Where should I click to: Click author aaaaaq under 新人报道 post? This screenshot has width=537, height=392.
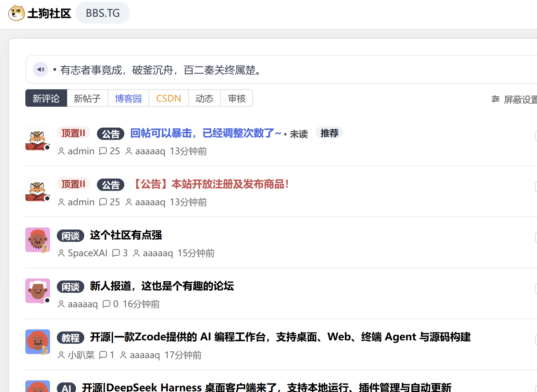tap(83, 304)
